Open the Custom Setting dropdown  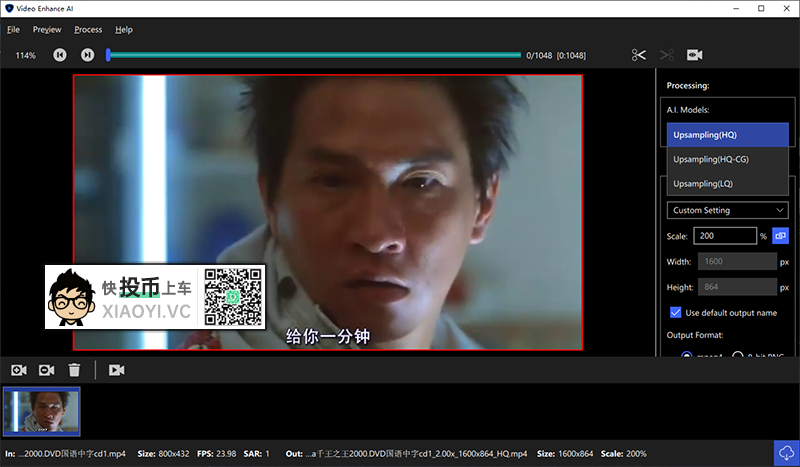pos(728,210)
